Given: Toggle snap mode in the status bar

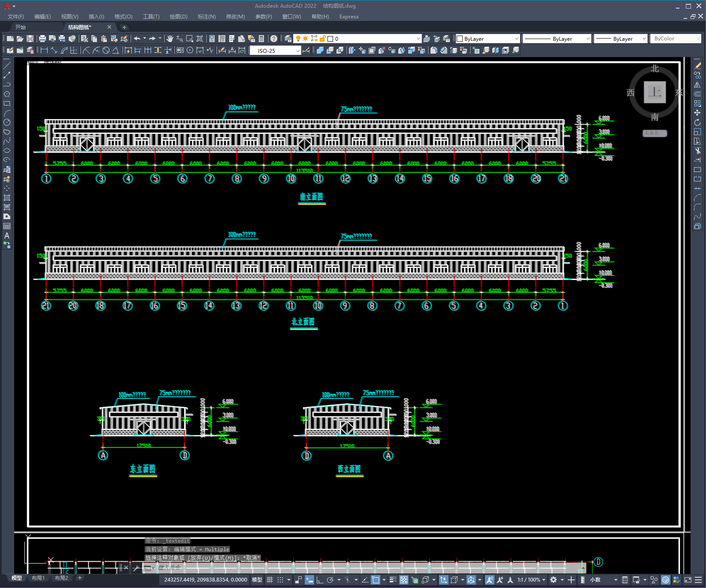Looking at the screenshot, I should (x=280, y=580).
